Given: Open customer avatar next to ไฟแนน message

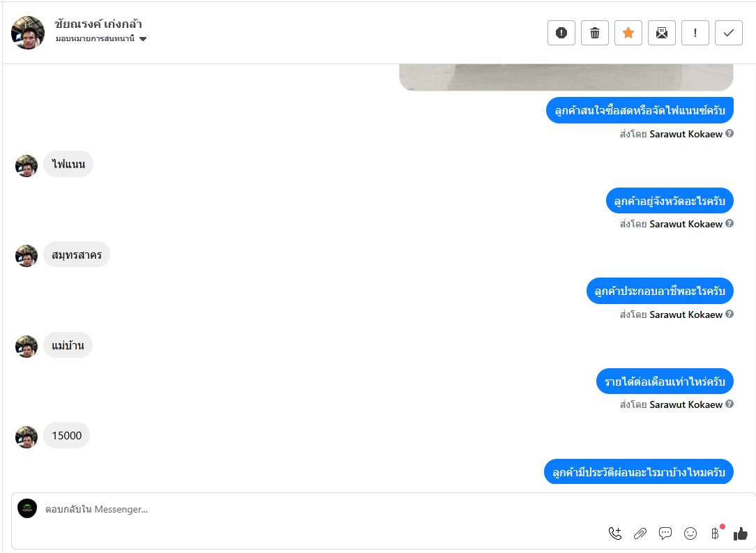Looking at the screenshot, I should (x=27, y=166).
